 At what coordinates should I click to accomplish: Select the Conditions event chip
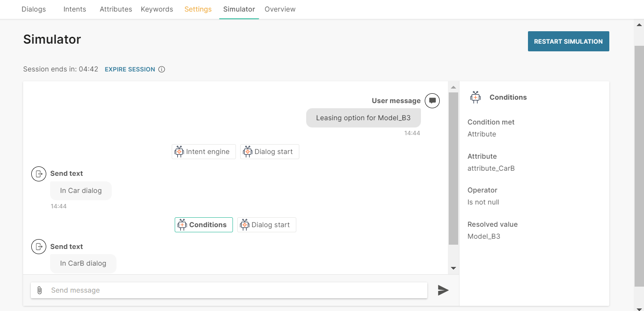pyautogui.click(x=203, y=225)
